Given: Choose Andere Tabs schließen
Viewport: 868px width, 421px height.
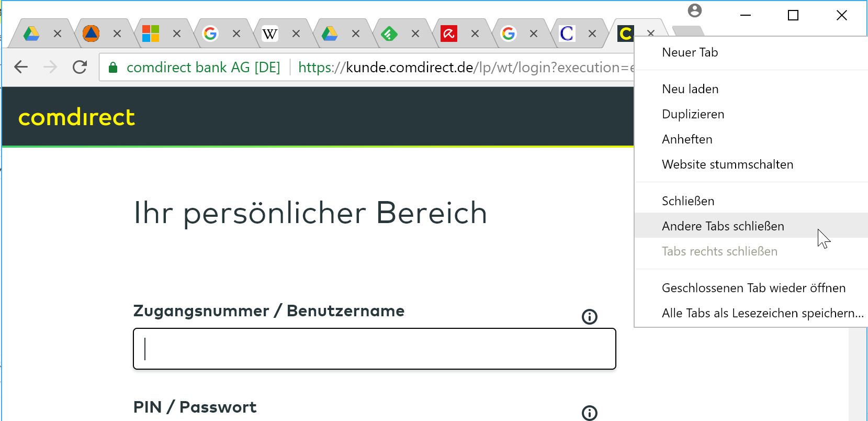Looking at the screenshot, I should click(x=751, y=226).
